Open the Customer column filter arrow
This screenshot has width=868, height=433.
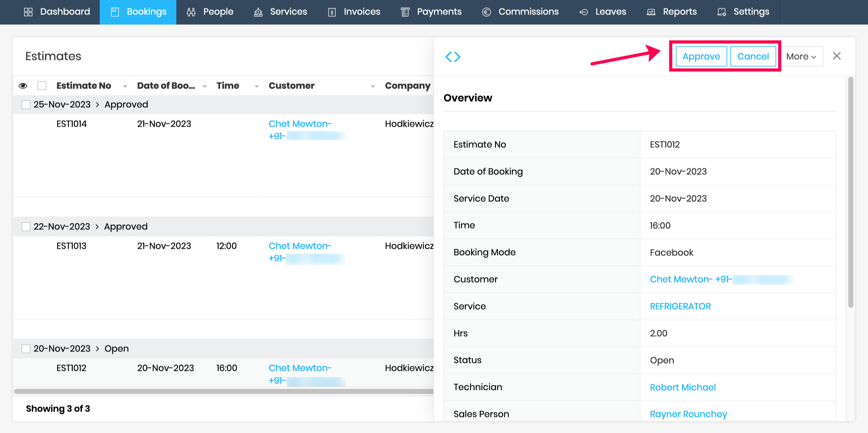click(x=373, y=86)
